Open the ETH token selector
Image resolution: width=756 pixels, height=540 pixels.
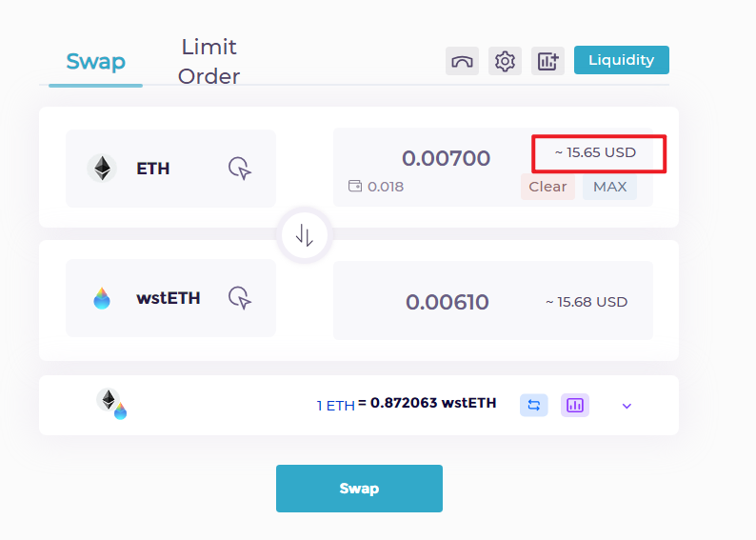[x=170, y=169]
